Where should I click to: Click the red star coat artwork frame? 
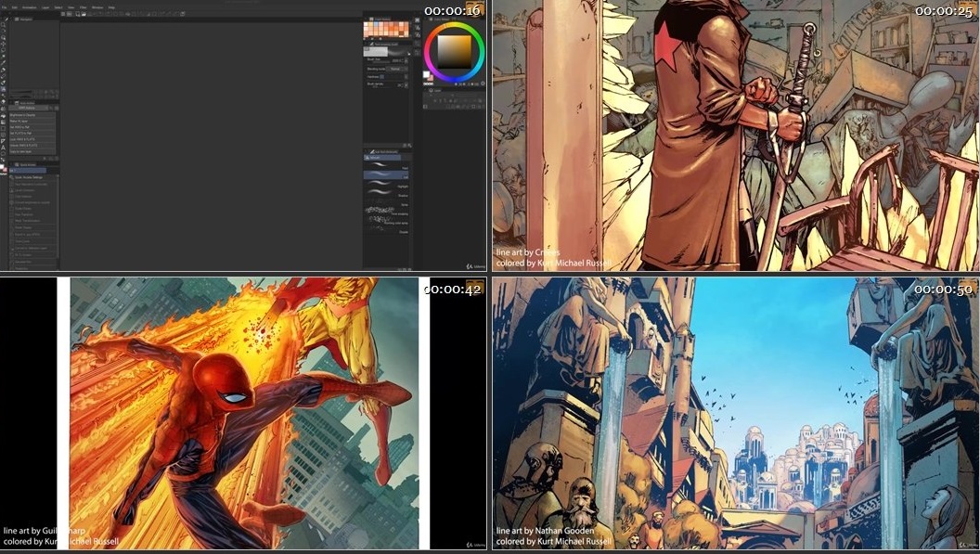point(736,135)
